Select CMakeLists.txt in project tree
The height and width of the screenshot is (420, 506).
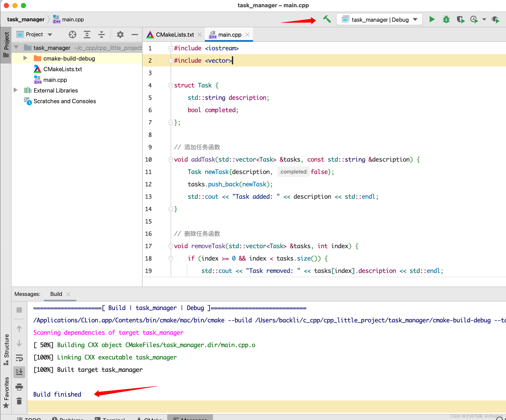63,69
